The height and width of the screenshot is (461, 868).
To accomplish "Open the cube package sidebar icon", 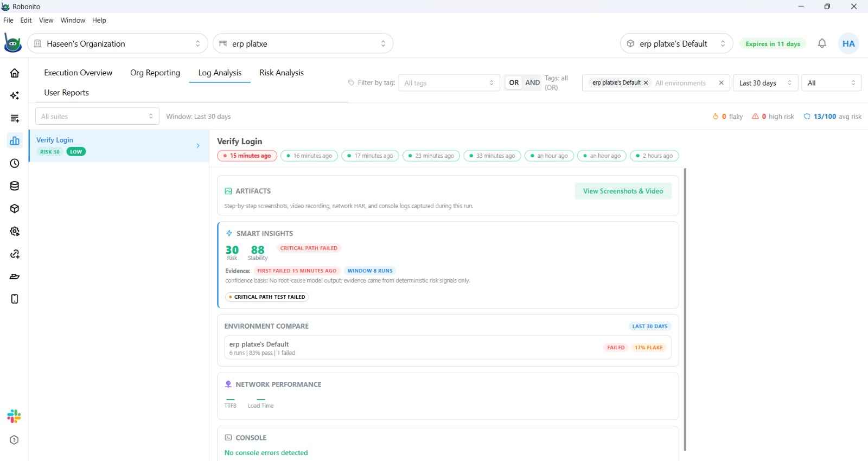I will (15, 209).
